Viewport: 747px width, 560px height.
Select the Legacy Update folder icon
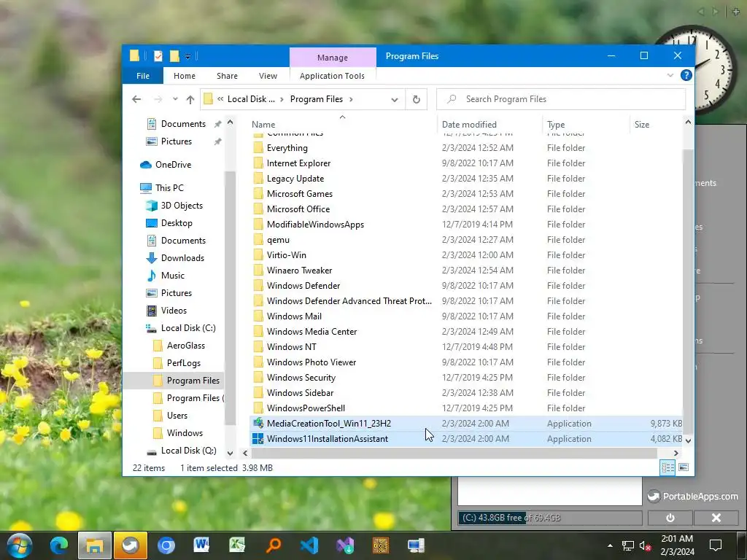point(258,178)
